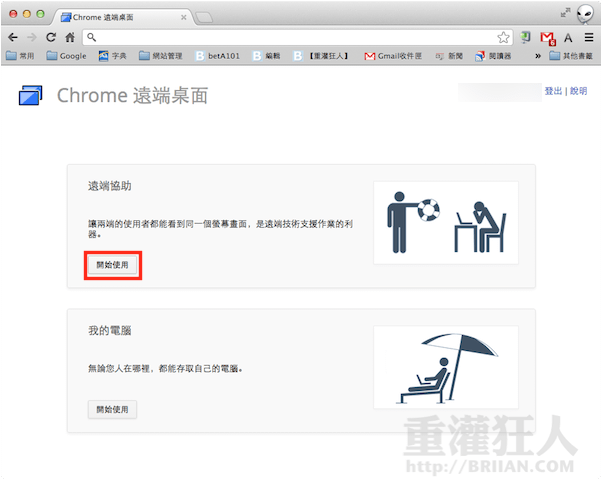Open the Gmail checker extension icon

pyautogui.click(x=547, y=36)
